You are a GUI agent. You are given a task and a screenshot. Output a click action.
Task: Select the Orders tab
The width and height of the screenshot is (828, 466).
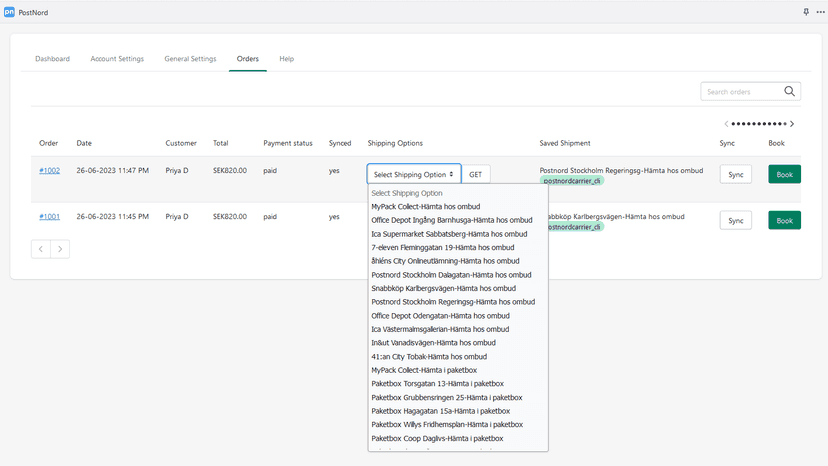click(248, 59)
